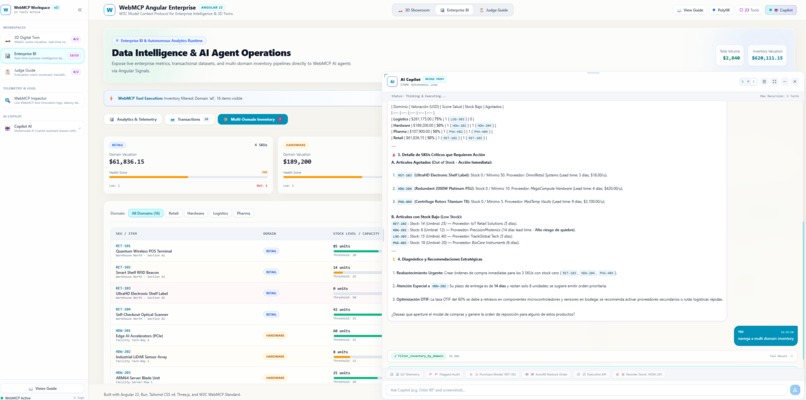The image size is (806, 400).
Task: Click the Stock Level / Capacity column header
Action: click(355, 234)
